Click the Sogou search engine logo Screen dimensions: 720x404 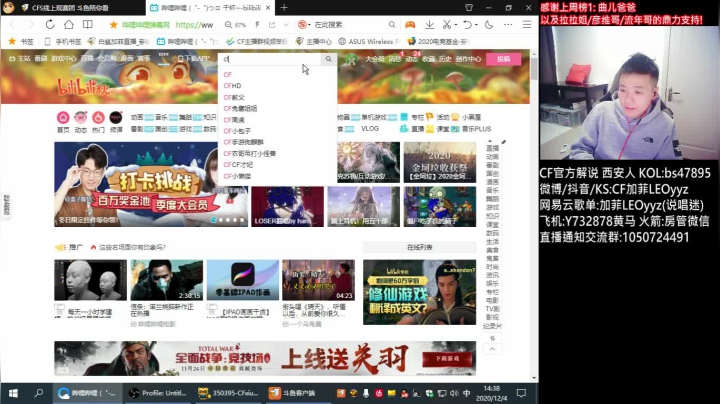tap(302, 25)
